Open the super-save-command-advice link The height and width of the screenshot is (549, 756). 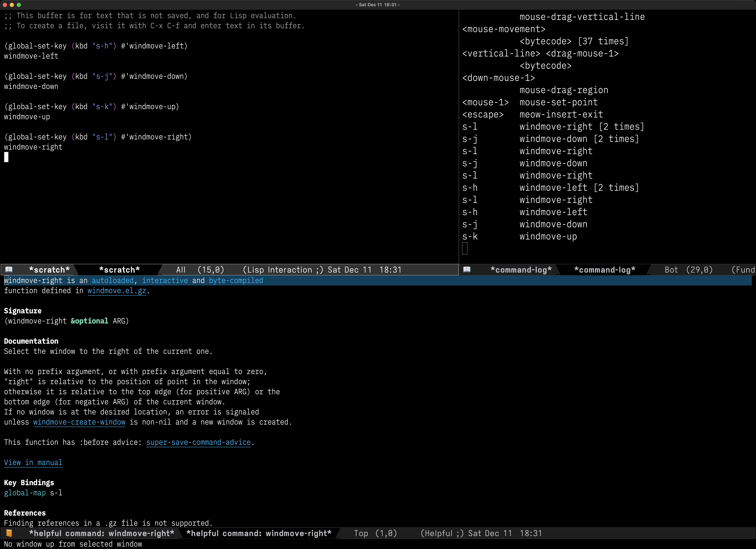[198, 442]
